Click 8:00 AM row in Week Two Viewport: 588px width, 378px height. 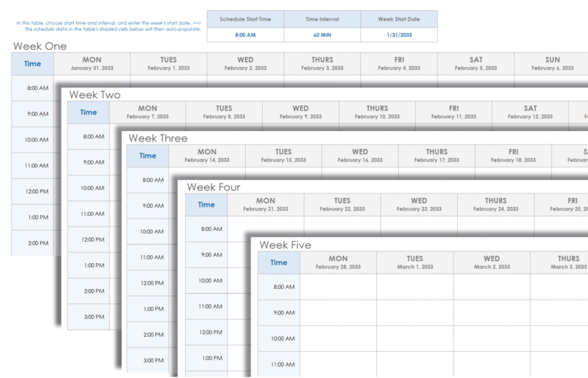88,137
